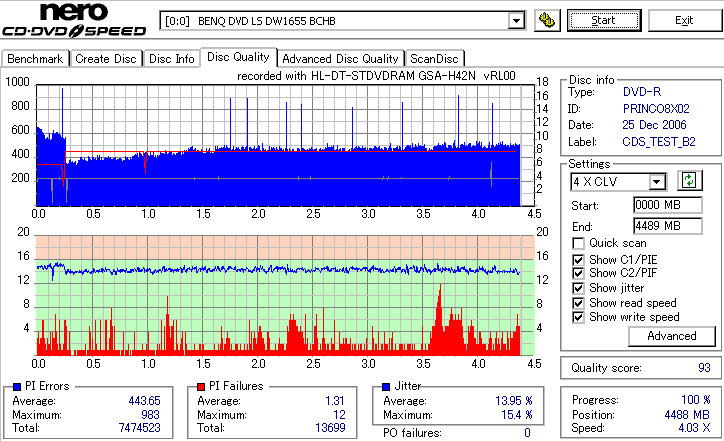Click Jitter average 13.95 % value
This screenshot has width=724, height=441.
(x=514, y=401)
